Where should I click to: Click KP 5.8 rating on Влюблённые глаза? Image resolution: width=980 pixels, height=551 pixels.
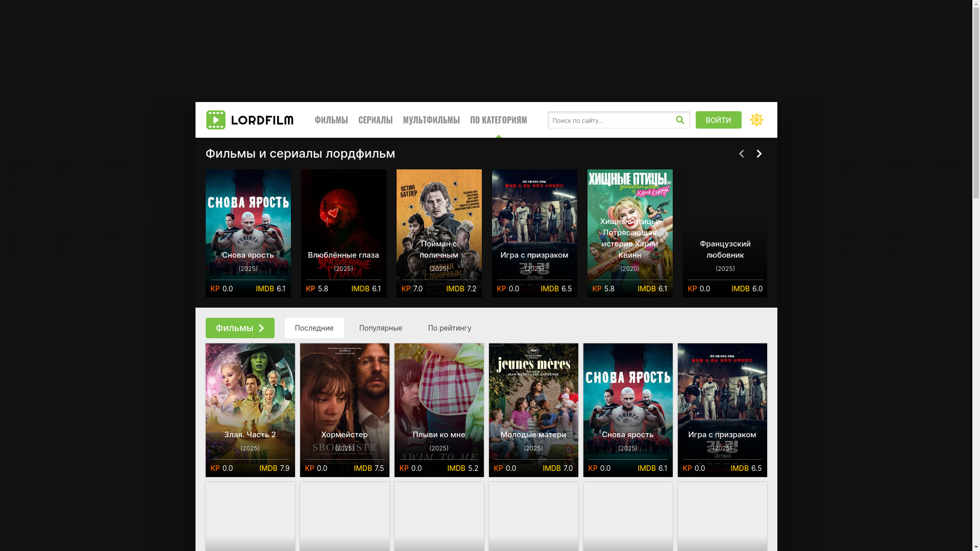[x=317, y=289]
